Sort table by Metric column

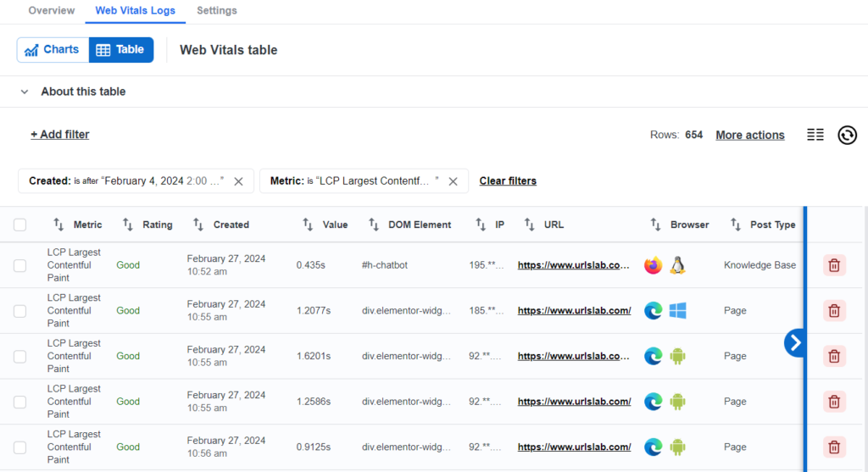coord(58,224)
